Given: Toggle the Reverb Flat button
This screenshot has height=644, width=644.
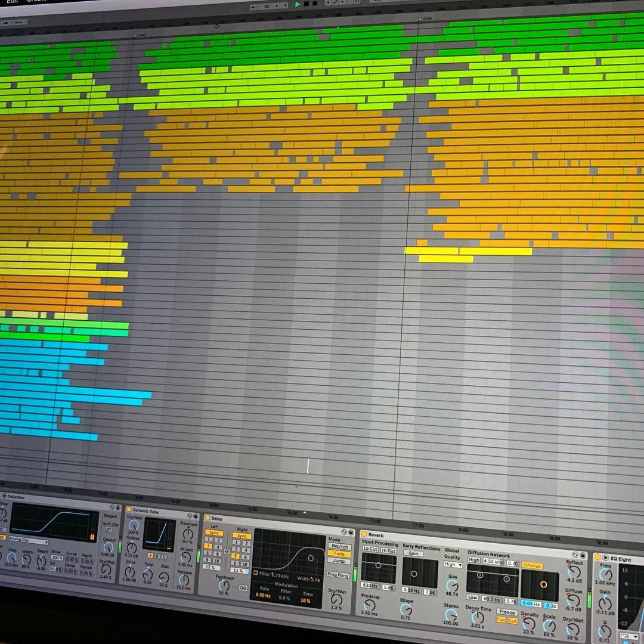Looking at the screenshot, I should pyautogui.click(x=501, y=620).
